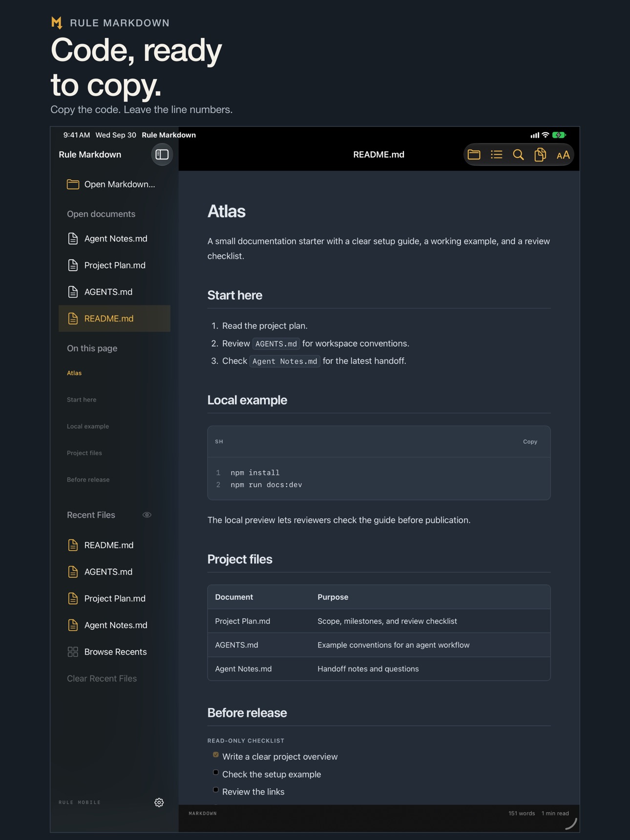The width and height of the screenshot is (630, 840).
Task: Click '1 min read' in status bar
Action: tap(555, 814)
